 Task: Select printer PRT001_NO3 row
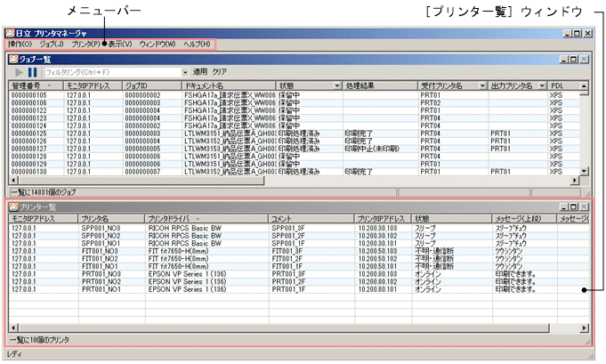(299, 274)
